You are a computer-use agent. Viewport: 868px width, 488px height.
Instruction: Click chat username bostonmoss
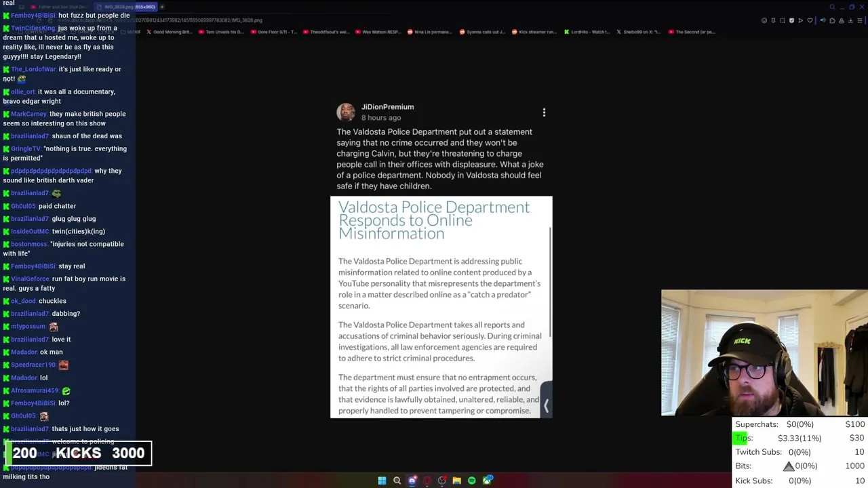29,244
